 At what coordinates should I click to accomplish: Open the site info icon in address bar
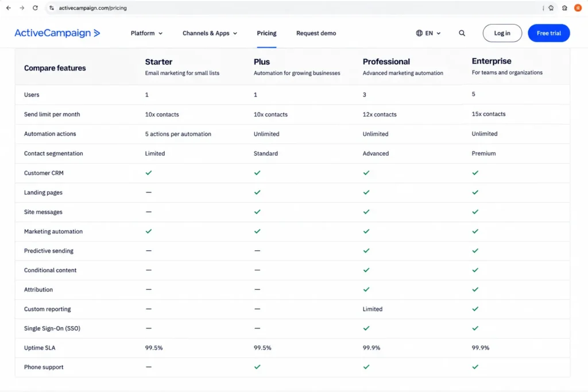tap(52, 8)
